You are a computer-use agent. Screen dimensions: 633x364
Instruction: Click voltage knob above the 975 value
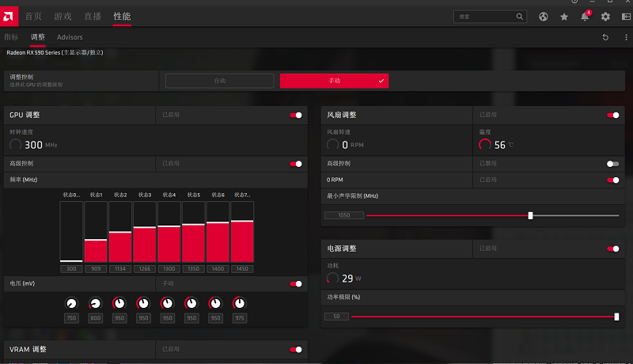click(240, 303)
